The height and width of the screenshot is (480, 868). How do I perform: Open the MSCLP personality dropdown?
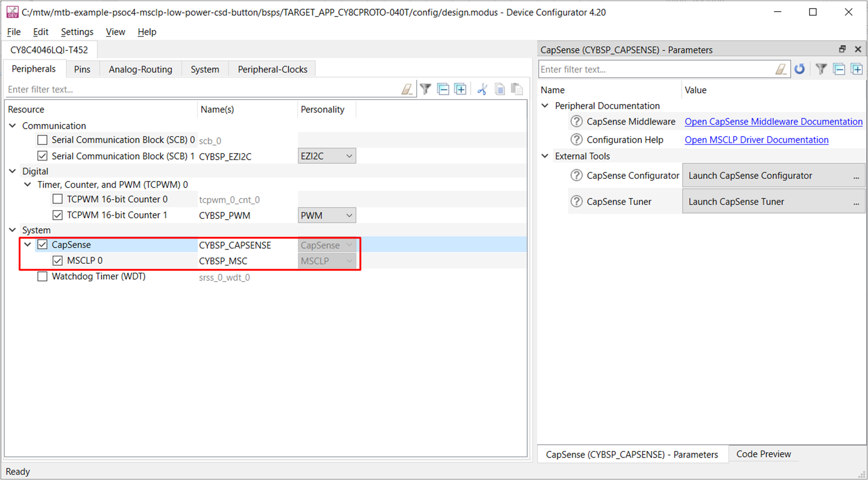(x=327, y=261)
